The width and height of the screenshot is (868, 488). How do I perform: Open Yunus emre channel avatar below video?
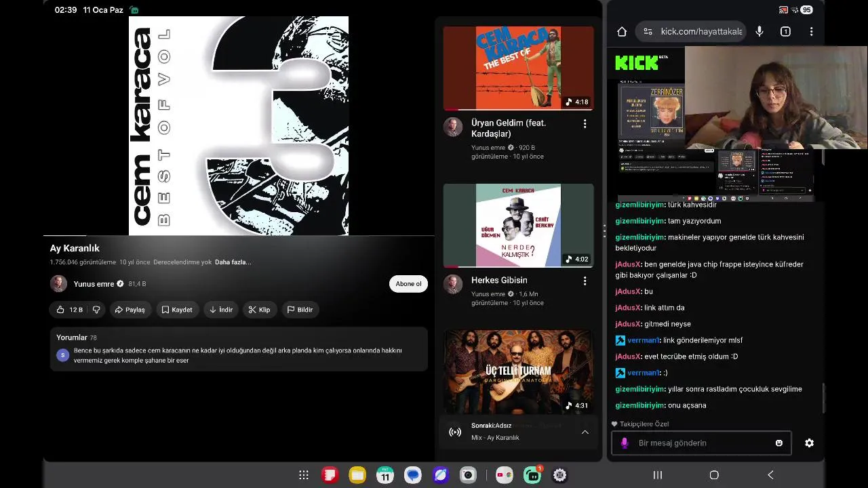click(x=59, y=284)
